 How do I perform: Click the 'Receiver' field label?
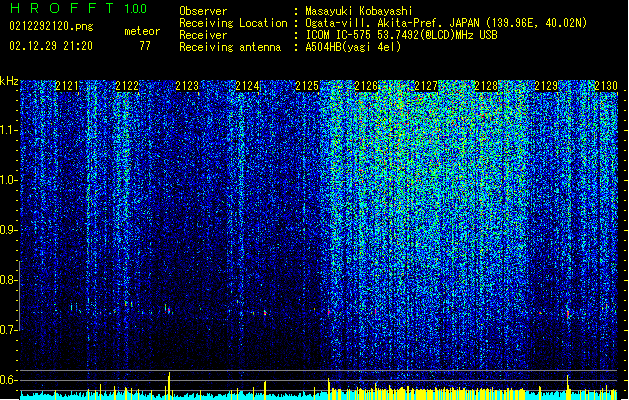[203, 35]
